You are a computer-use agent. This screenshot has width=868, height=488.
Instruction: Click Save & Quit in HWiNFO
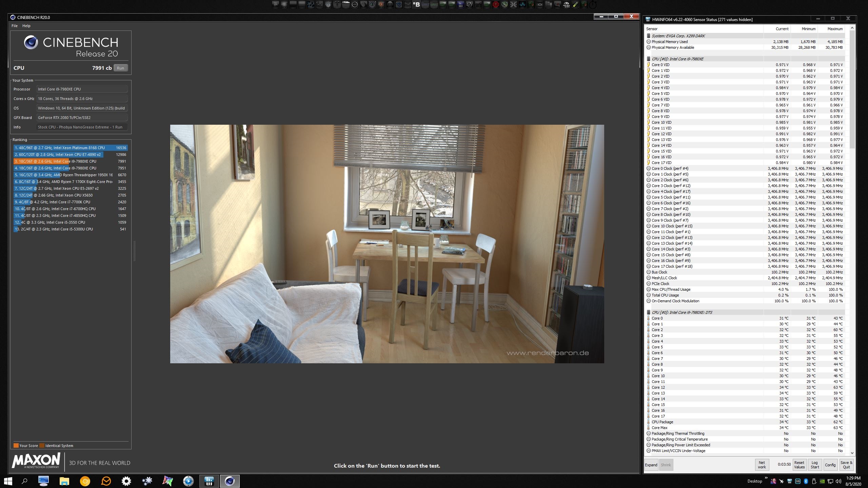pyautogui.click(x=846, y=465)
